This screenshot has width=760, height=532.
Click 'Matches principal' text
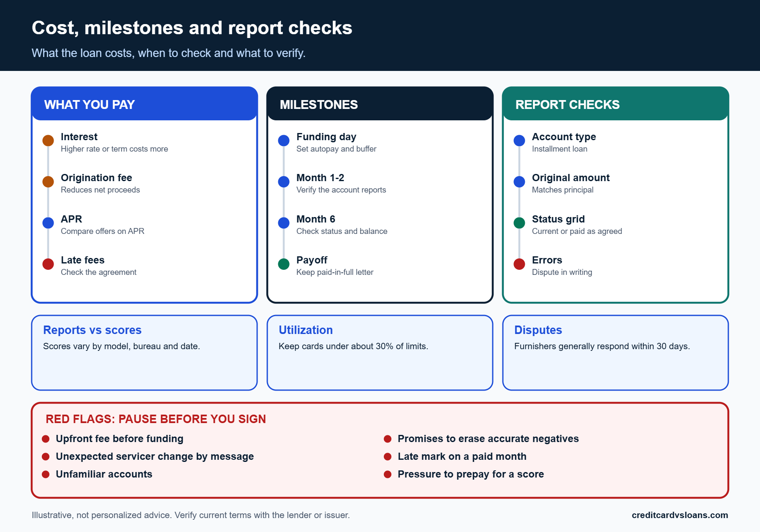tap(562, 190)
